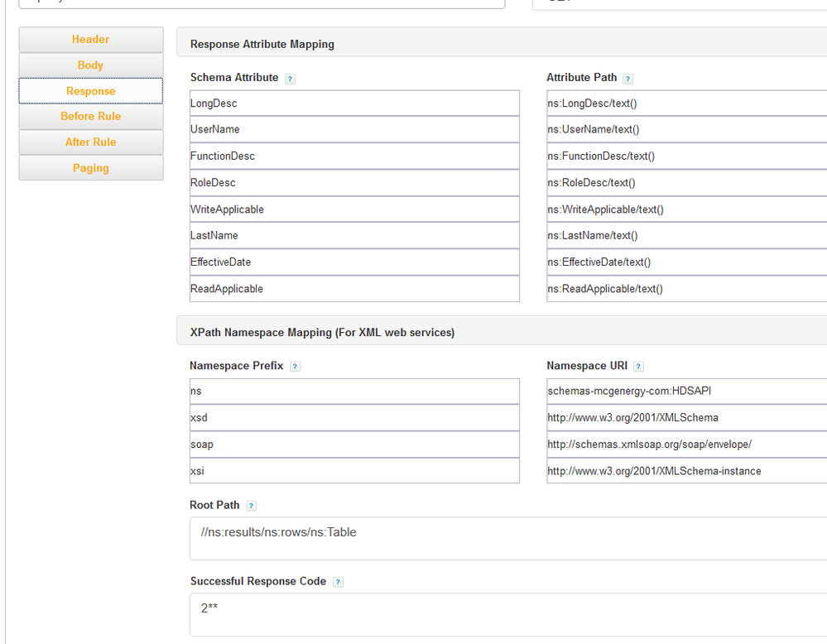Screen dimensions: 827x644
Task: Edit the schemas-mcgenergy-com:HDSAPI namespace URI
Action: (x=685, y=392)
